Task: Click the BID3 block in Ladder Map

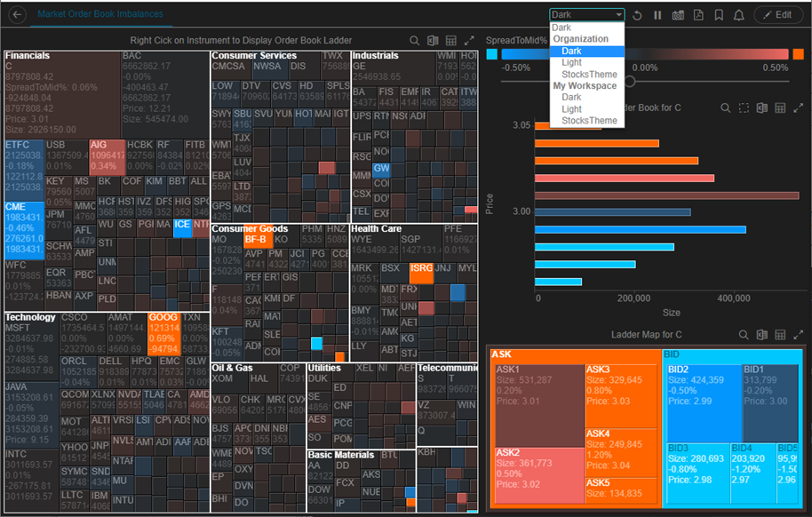Action: point(698,473)
